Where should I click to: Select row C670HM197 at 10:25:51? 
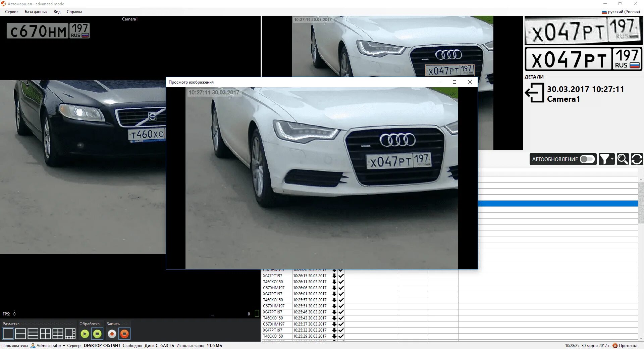pyautogui.click(x=449, y=306)
